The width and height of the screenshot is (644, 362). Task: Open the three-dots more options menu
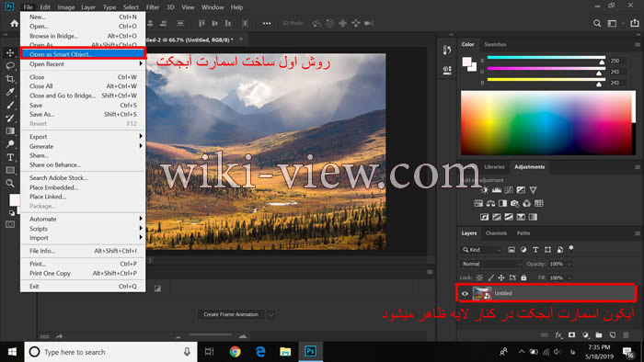click(267, 23)
